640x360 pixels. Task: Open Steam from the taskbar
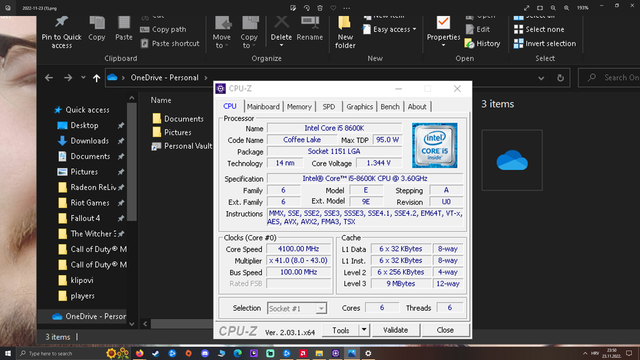[156, 353]
